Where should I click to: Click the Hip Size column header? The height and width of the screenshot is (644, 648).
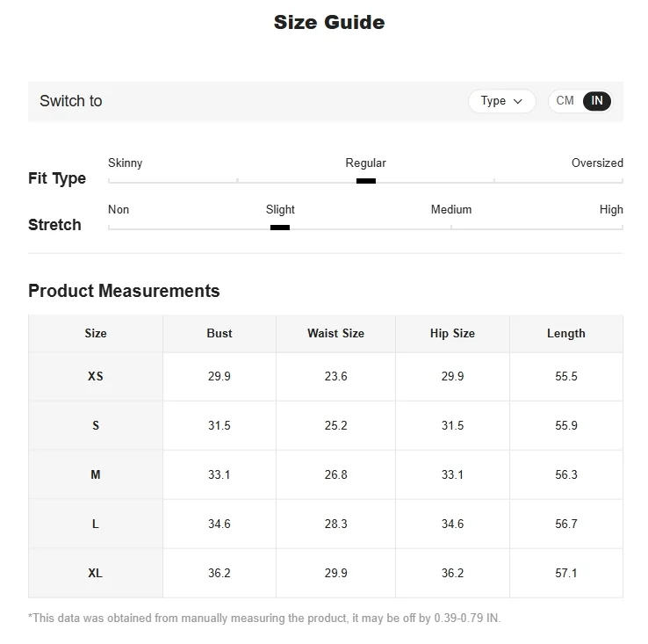452,334
